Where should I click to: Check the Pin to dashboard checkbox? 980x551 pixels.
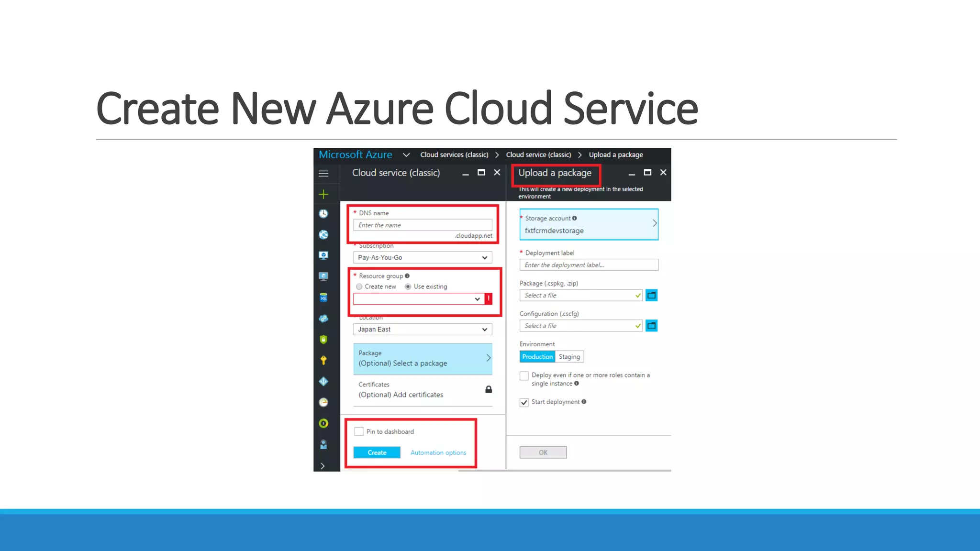(359, 431)
